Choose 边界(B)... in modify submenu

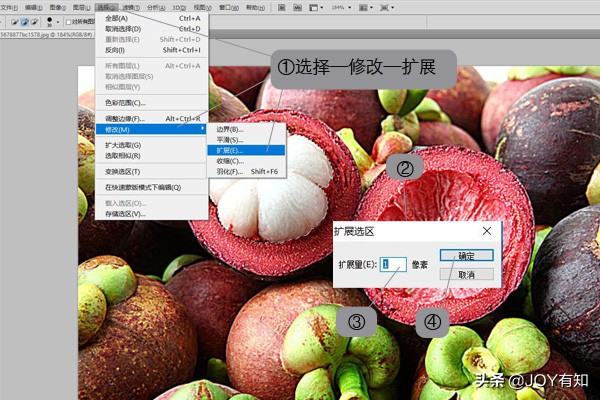click(x=246, y=129)
